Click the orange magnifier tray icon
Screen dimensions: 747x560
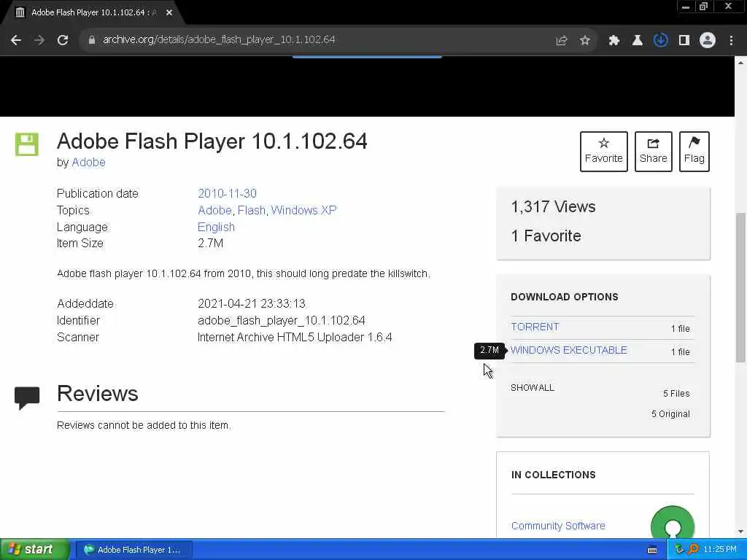[693, 550]
